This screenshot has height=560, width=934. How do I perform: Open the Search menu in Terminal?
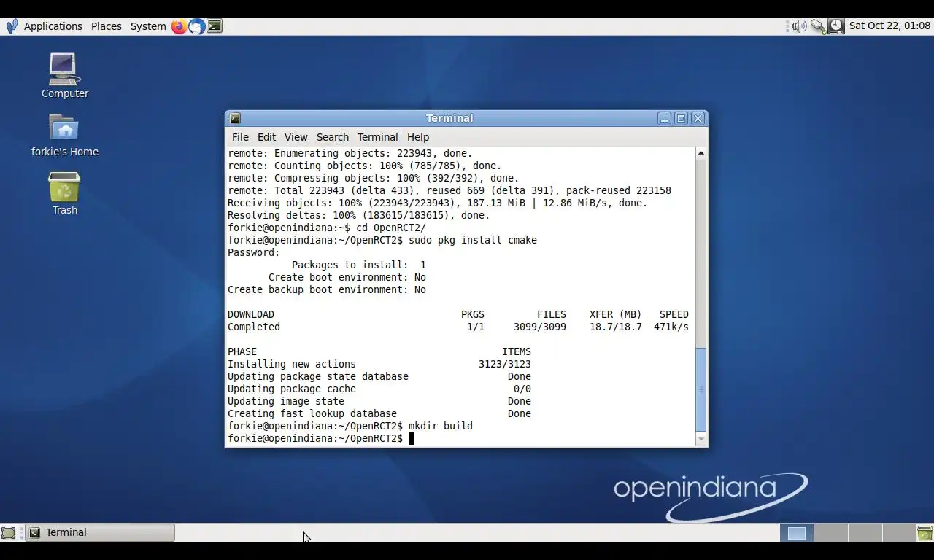[333, 137]
